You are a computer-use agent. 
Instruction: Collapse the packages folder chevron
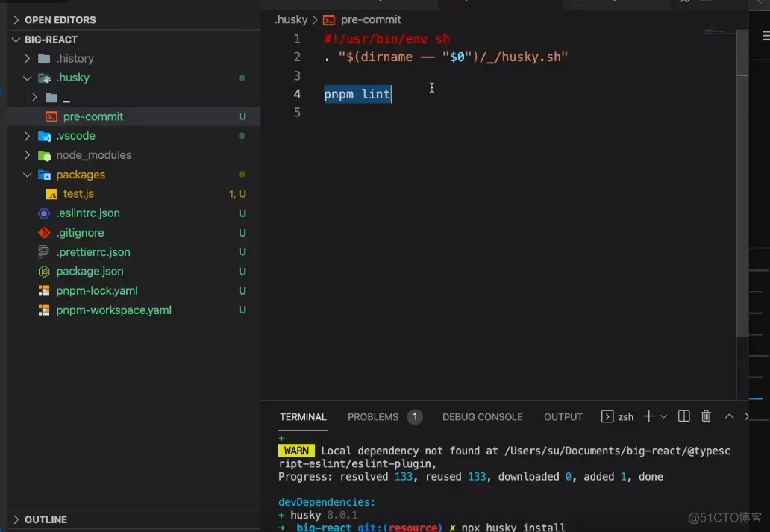(x=27, y=175)
